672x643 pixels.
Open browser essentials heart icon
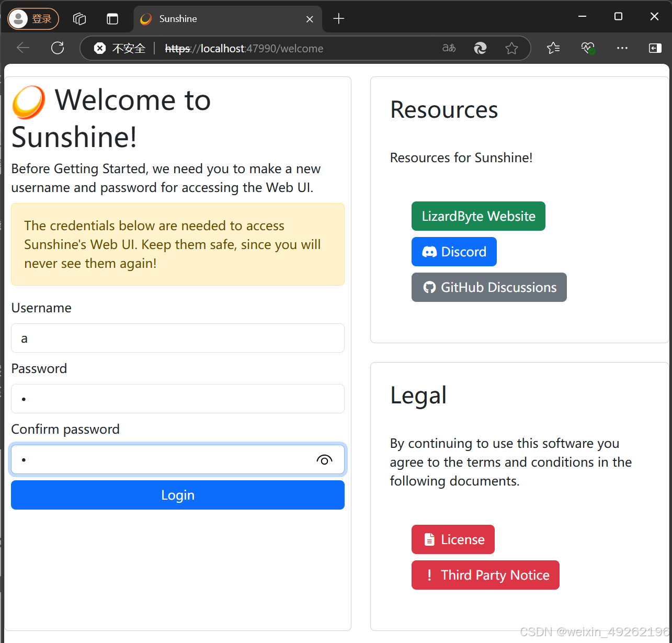[x=588, y=48]
